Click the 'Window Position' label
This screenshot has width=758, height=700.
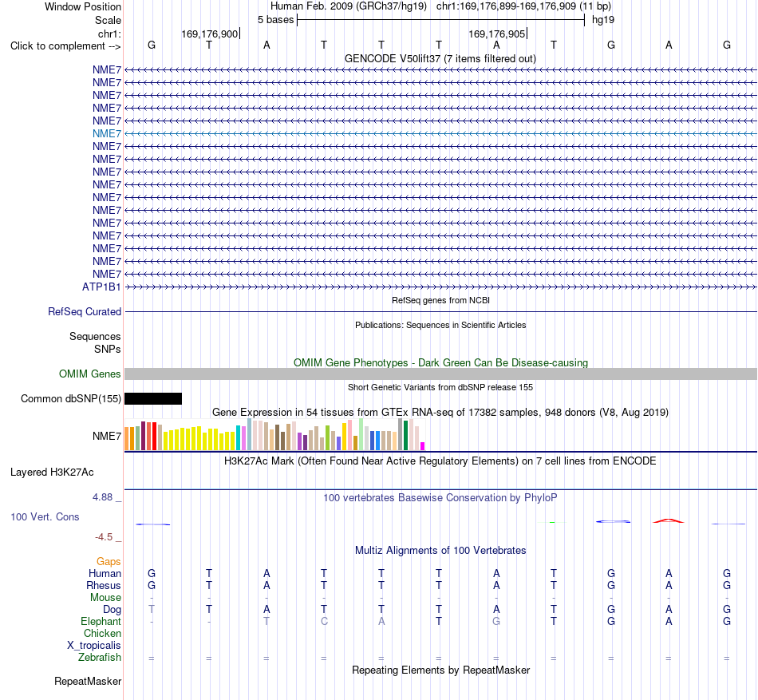(x=83, y=6)
